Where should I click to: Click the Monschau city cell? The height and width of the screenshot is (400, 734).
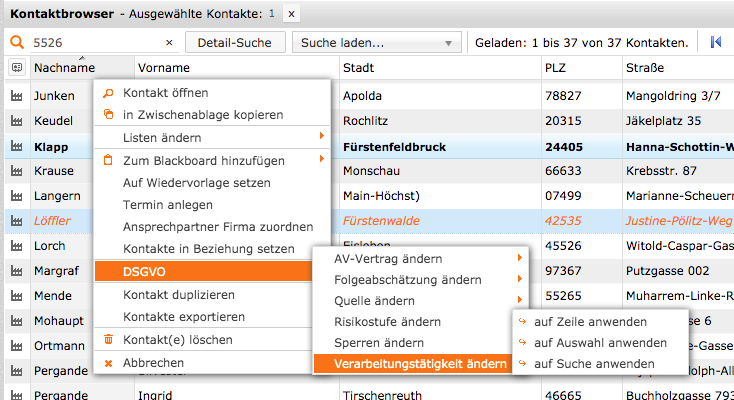click(x=371, y=170)
